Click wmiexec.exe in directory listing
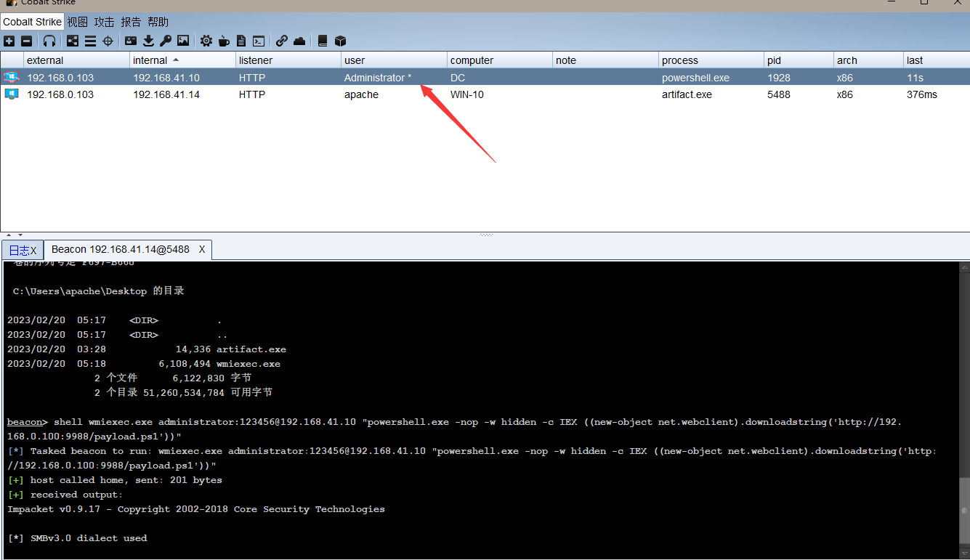 click(248, 363)
